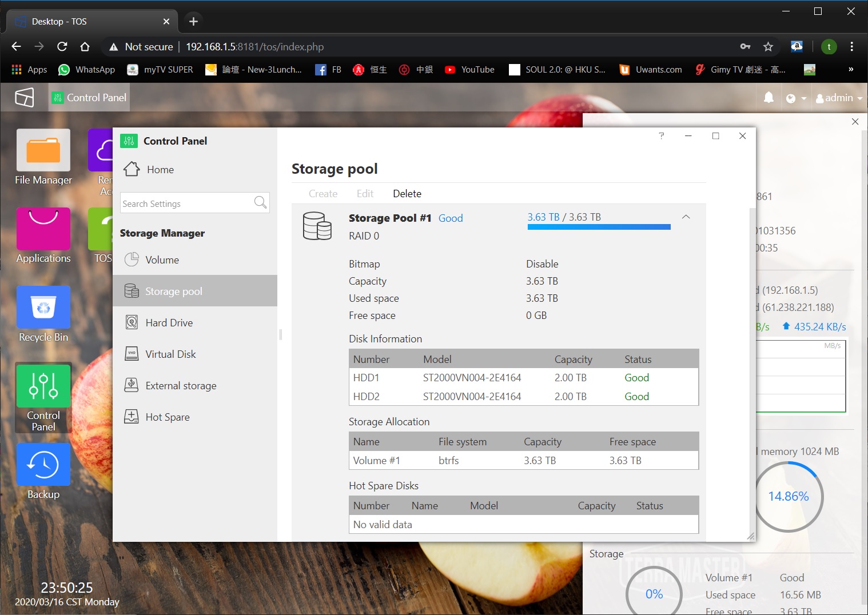Go to Control Panel Home
Viewport: 868px width, 615px height.
(160, 170)
